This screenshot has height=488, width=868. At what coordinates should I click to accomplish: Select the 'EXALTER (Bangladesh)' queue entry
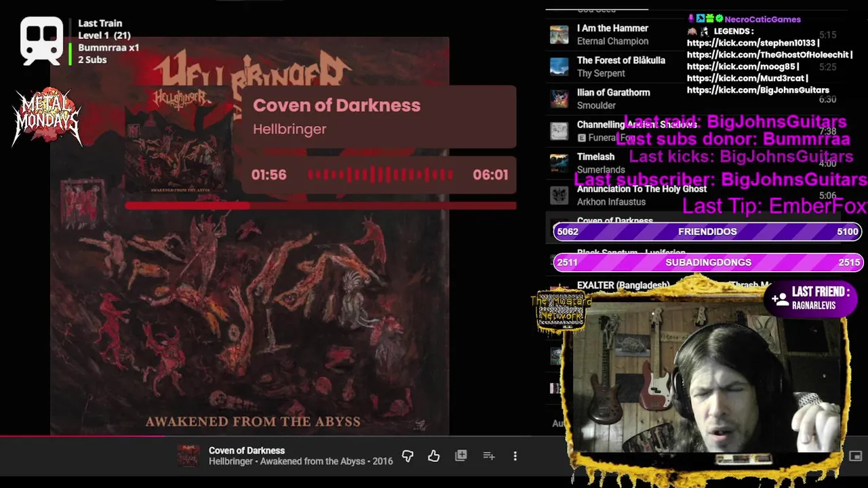point(623,285)
